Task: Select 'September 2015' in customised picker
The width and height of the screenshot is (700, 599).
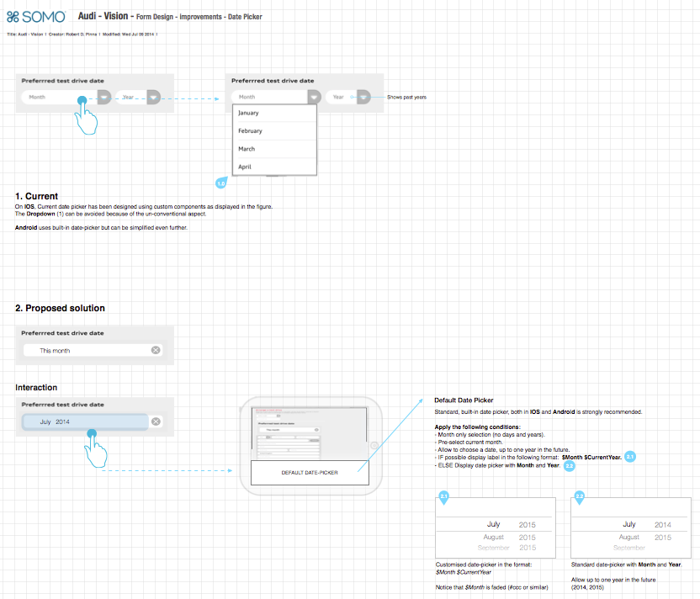Action: 506,548
